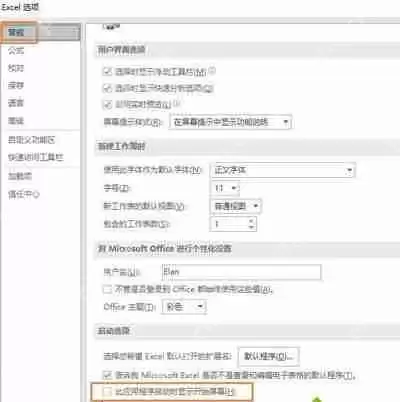Screen dimensions: 400x402
Task: Open the 快速访问工具栏 category
Action: point(36,157)
